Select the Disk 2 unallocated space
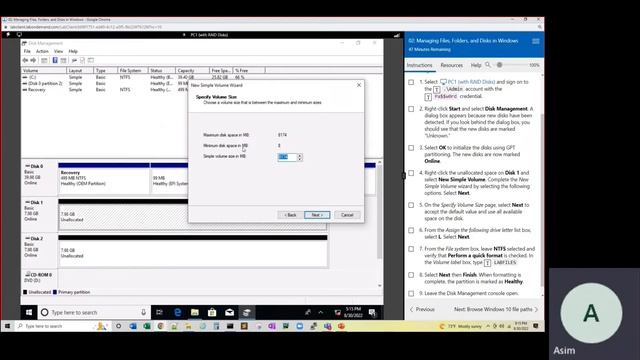The height and width of the screenshot is (360, 640). tap(193, 253)
